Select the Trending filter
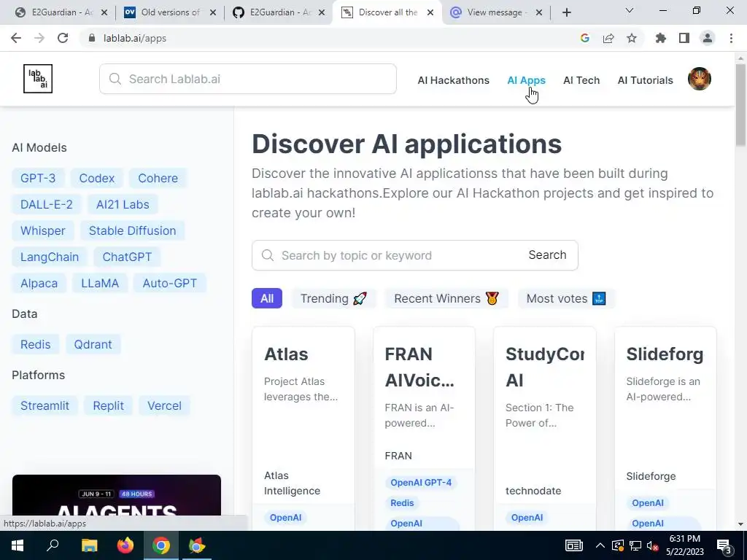This screenshot has width=747, height=560. tap(333, 298)
